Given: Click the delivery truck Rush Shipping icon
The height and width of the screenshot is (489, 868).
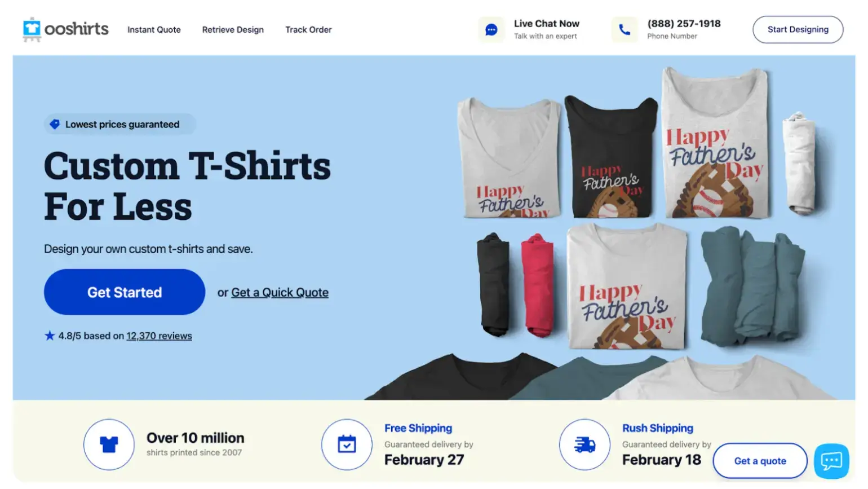Looking at the screenshot, I should (x=584, y=444).
